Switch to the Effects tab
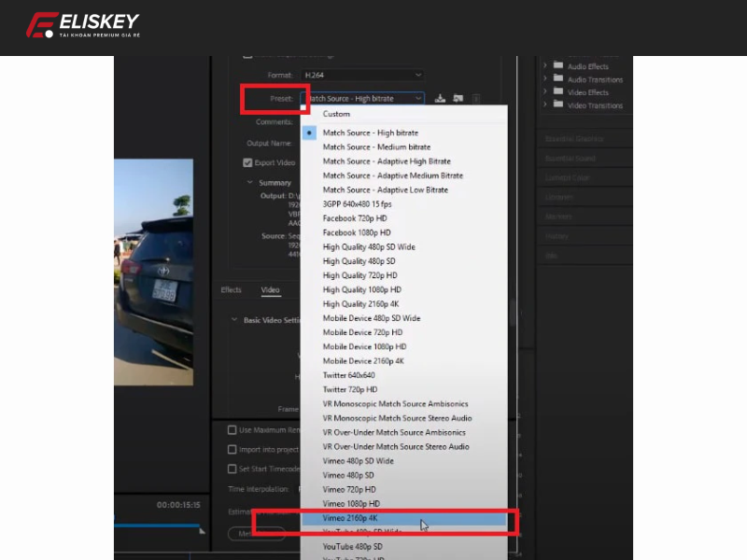 (x=231, y=289)
